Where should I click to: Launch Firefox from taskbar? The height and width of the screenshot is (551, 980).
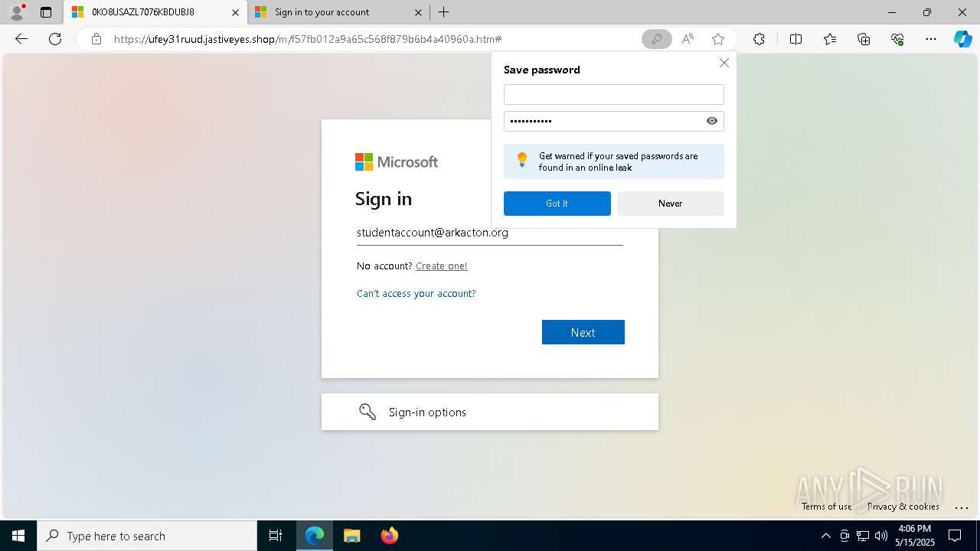(389, 536)
